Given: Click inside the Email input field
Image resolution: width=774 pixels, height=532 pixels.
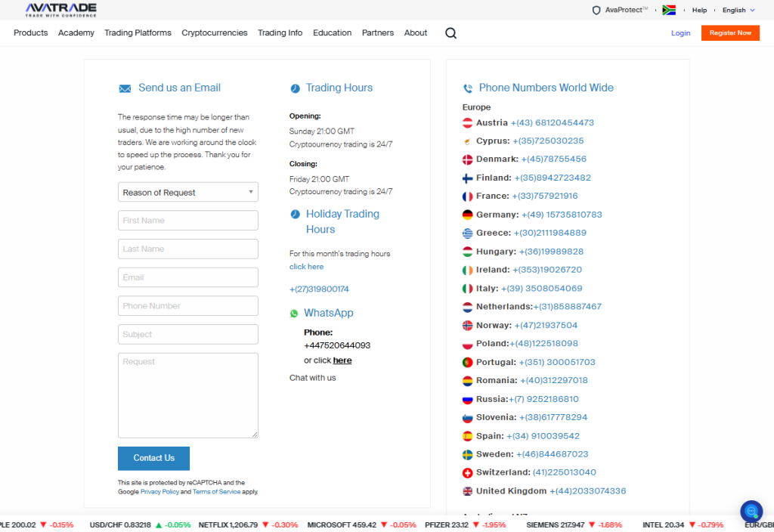Looking at the screenshot, I should [187, 277].
